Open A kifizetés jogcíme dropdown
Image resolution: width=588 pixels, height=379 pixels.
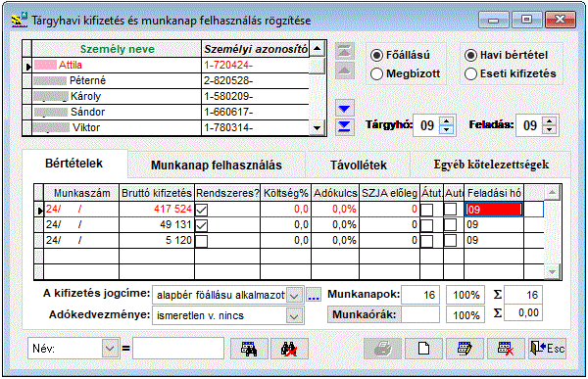(x=294, y=296)
